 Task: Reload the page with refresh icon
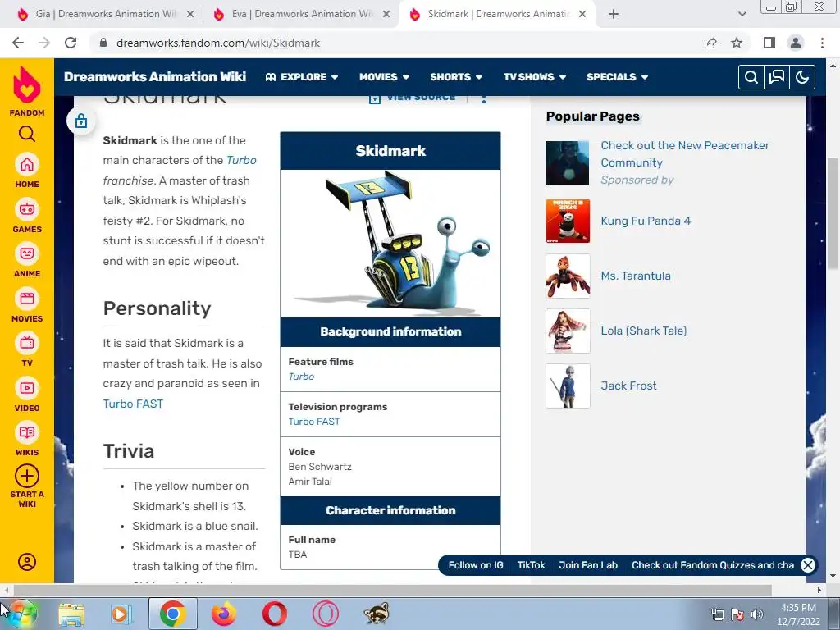(x=71, y=43)
